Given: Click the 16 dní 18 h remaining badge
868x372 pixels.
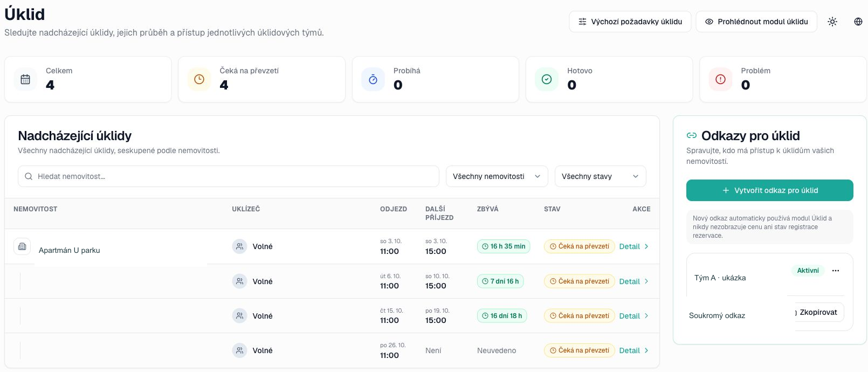Looking at the screenshot, I should point(502,315).
